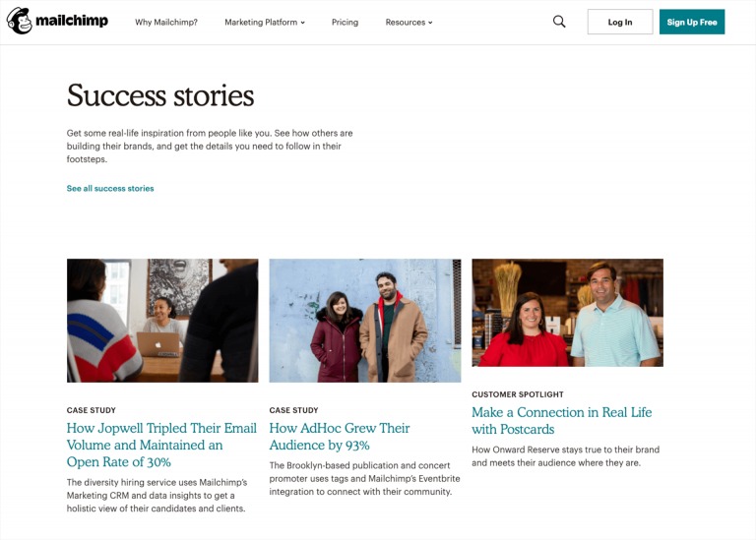This screenshot has width=756, height=540.
Task: Open the Why Mailchimp? menu item
Action: 166,22
